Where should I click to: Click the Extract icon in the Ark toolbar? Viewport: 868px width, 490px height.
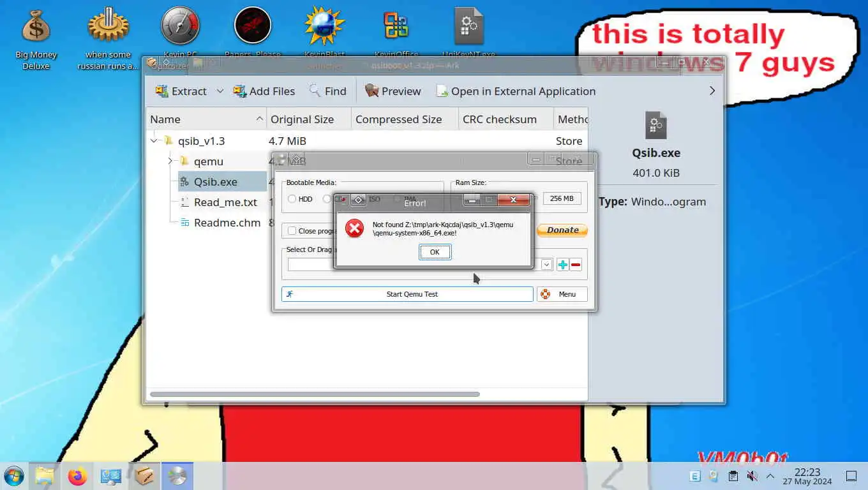[x=162, y=91]
